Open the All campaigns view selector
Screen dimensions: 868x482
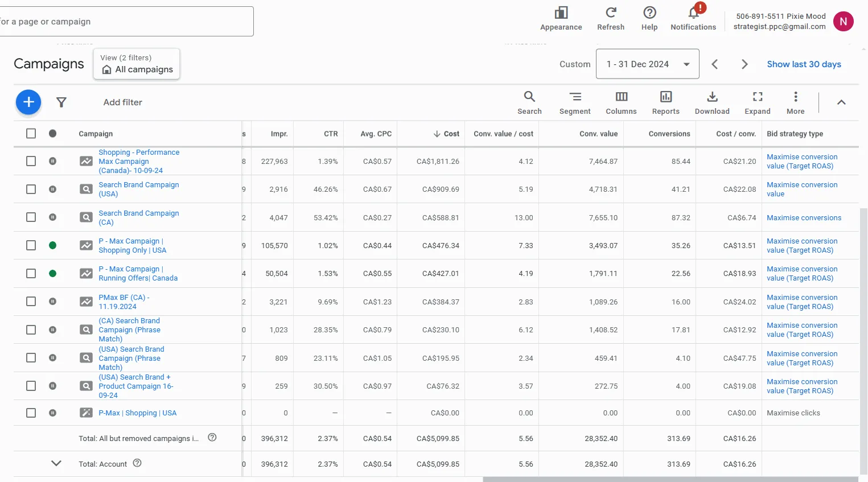(x=137, y=64)
